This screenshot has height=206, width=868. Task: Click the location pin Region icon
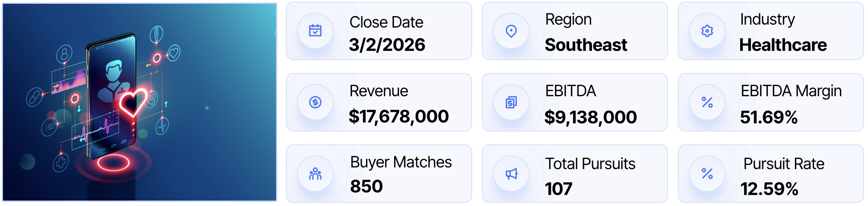pos(511,31)
